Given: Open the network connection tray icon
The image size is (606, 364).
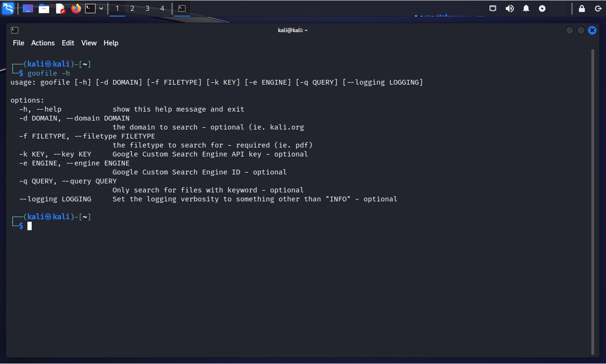Looking at the screenshot, I should coord(493,9).
